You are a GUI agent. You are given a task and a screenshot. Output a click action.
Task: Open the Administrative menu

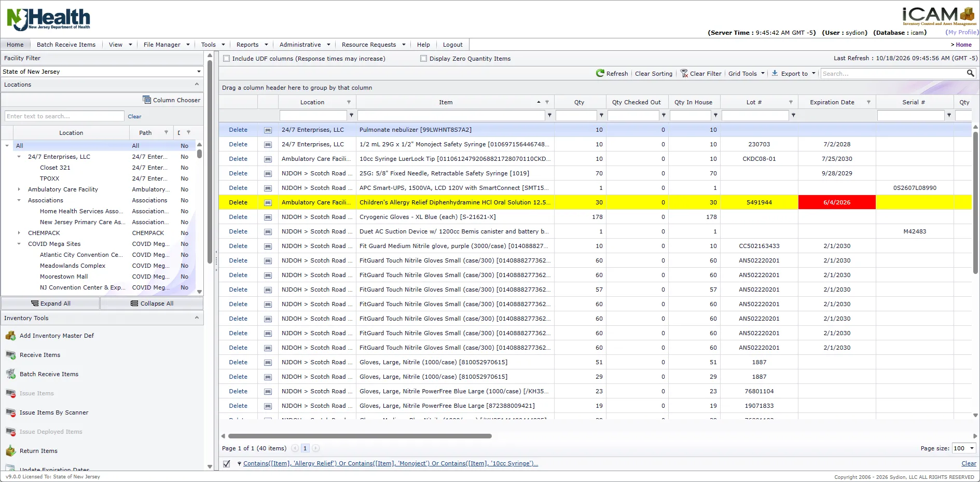coord(304,45)
